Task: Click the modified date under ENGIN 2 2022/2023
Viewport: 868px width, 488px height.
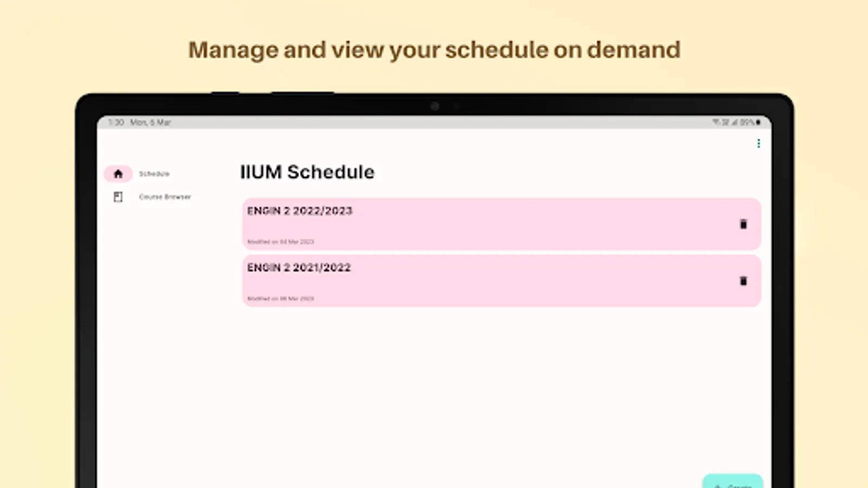Action: pyautogui.click(x=280, y=242)
